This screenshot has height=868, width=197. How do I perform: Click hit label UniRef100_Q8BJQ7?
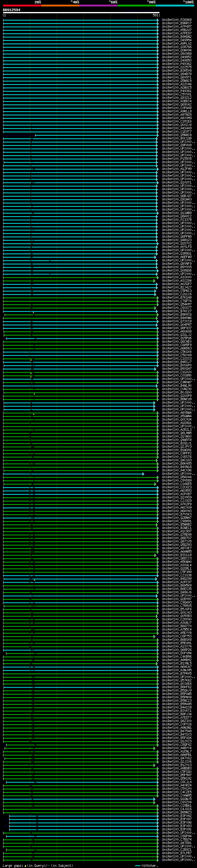point(177,196)
